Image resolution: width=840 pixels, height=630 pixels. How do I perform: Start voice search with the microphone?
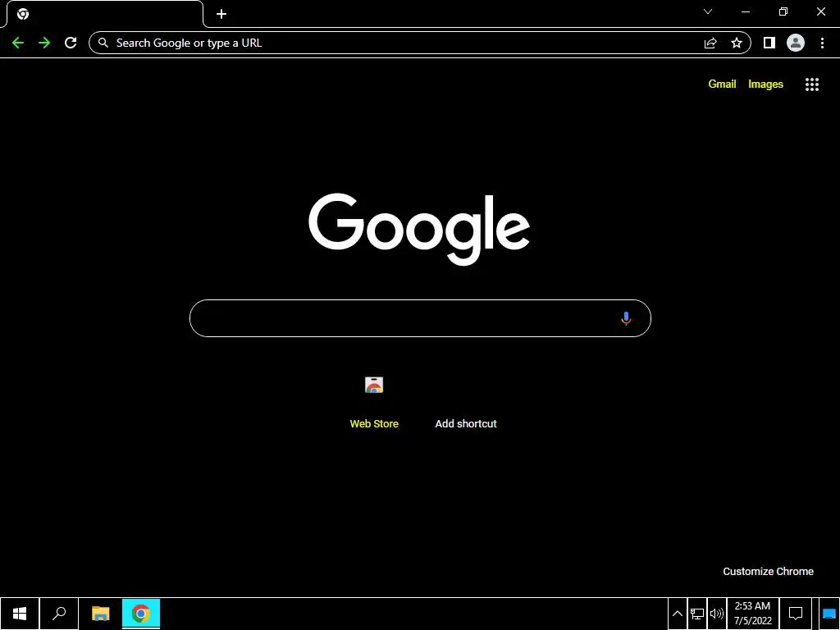pos(626,318)
